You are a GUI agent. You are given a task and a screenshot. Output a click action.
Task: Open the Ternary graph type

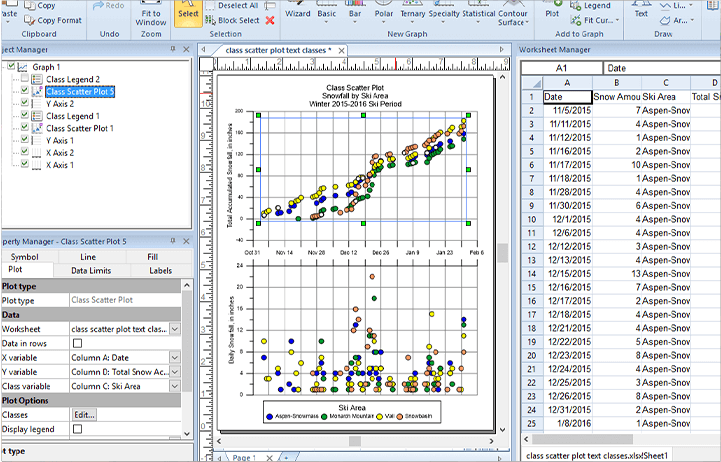[413, 11]
